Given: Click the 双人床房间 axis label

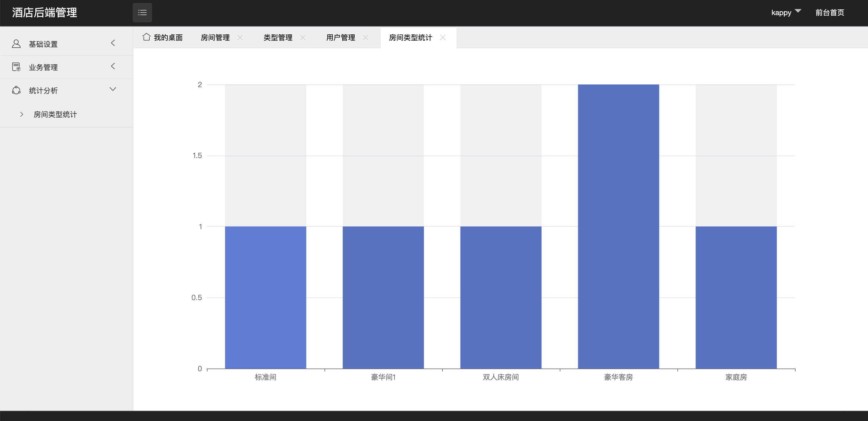Looking at the screenshot, I should 501,377.
